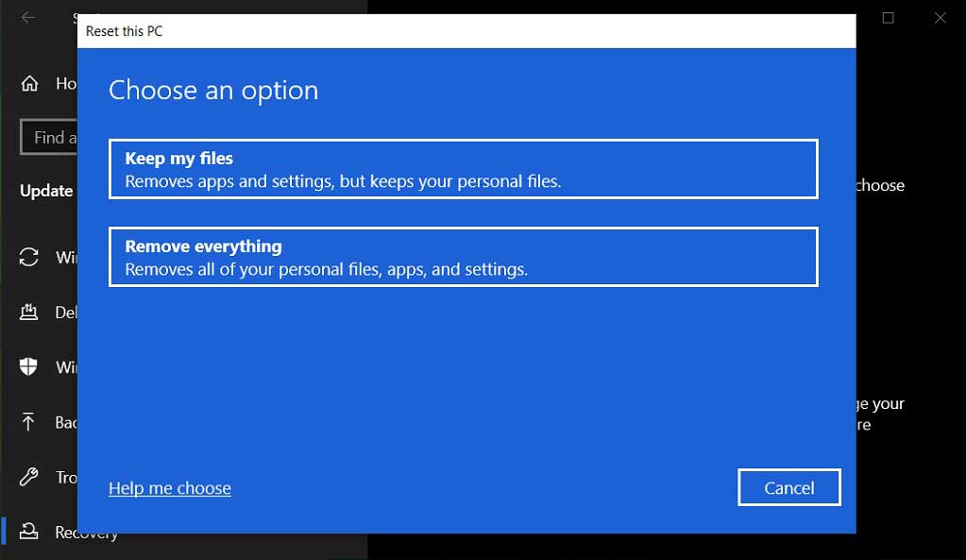This screenshot has width=966, height=560.
Task: Choose the Keep my files option
Action: tap(463, 169)
